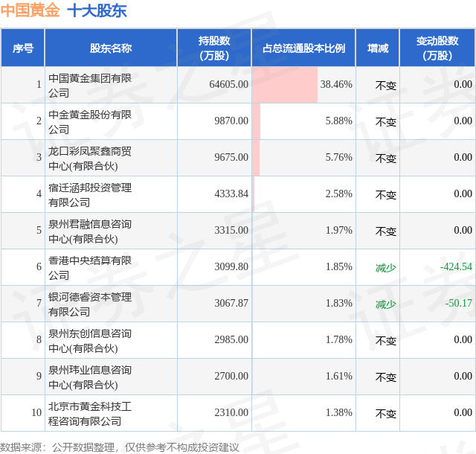The height and width of the screenshot is (454, 476).
Task: Select the 序号 column header
Action: pos(23,48)
